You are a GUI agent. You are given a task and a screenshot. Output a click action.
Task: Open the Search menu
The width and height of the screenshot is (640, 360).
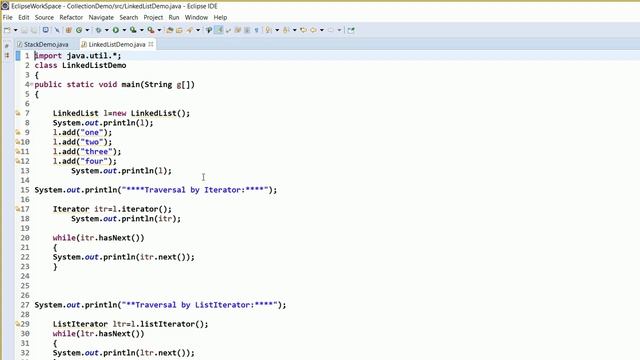(x=129, y=18)
